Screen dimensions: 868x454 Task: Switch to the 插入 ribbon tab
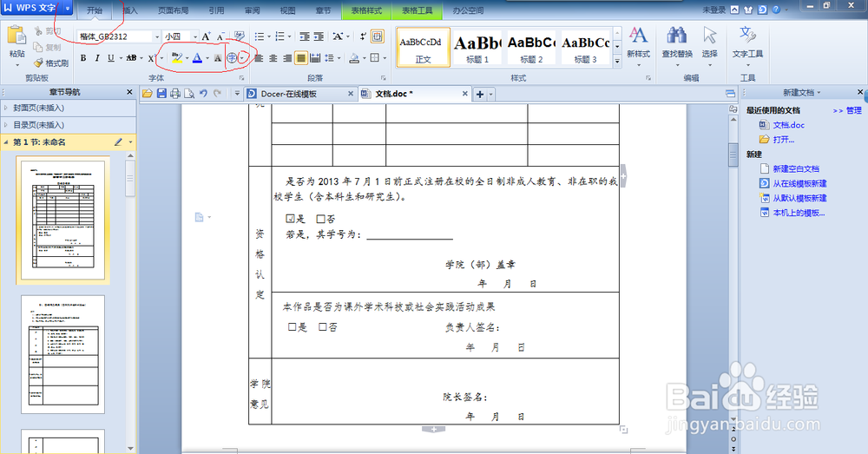click(x=129, y=10)
